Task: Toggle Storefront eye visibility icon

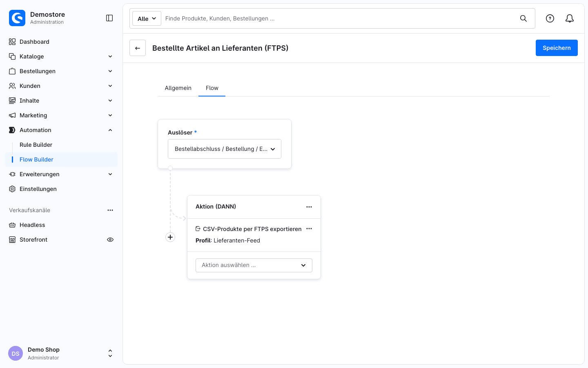Action: click(x=110, y=240)
